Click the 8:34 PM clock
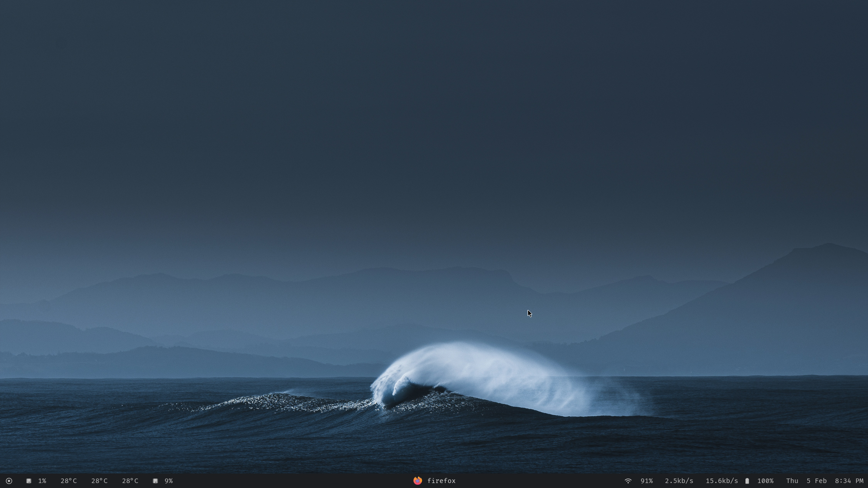The image size is (868, 488). coord(849,481)
